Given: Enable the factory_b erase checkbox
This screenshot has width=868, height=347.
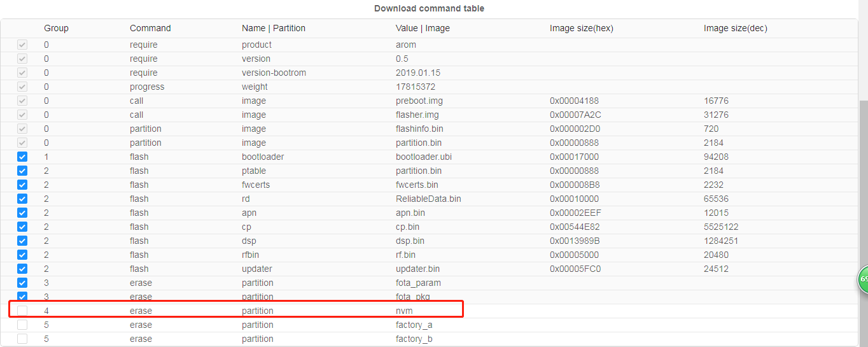Looking at the screenshot, I should (22, 339).
